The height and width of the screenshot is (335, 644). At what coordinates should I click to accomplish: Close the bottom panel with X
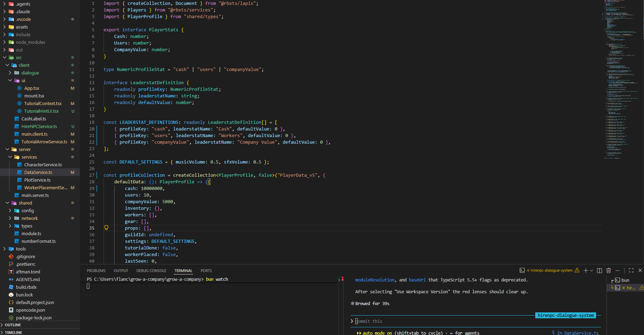(x=640, y=270)
